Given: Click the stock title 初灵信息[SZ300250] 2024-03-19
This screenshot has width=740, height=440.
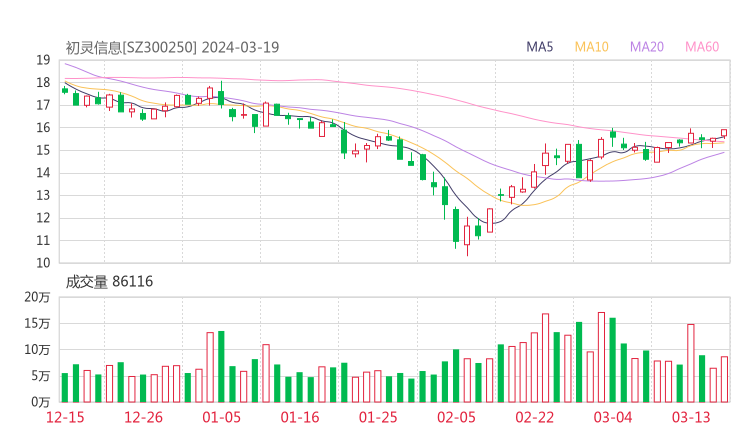Looking at the screenshot, I should point(172,48).
